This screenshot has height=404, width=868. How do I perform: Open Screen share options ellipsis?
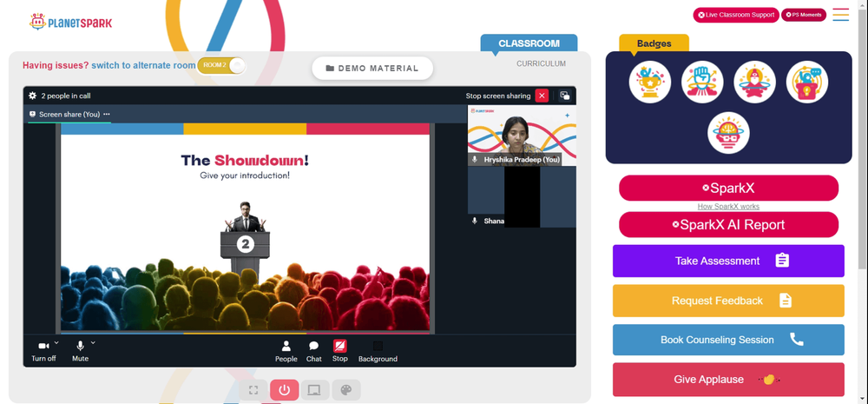point(107,114)
